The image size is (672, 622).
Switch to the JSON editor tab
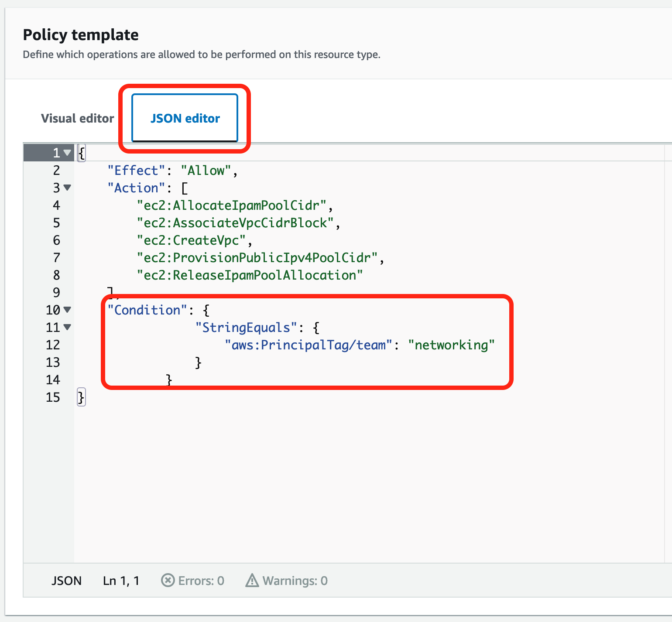pyautogui.click(x=185, y=118)
